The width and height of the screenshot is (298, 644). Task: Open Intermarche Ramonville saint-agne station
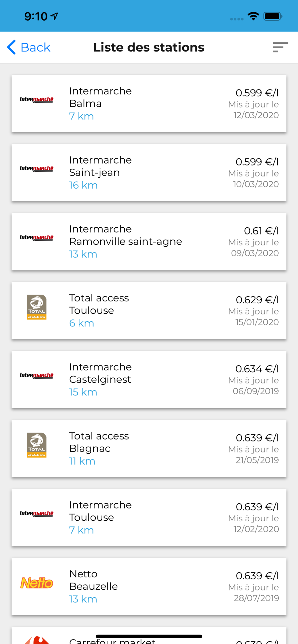(149, 241)
